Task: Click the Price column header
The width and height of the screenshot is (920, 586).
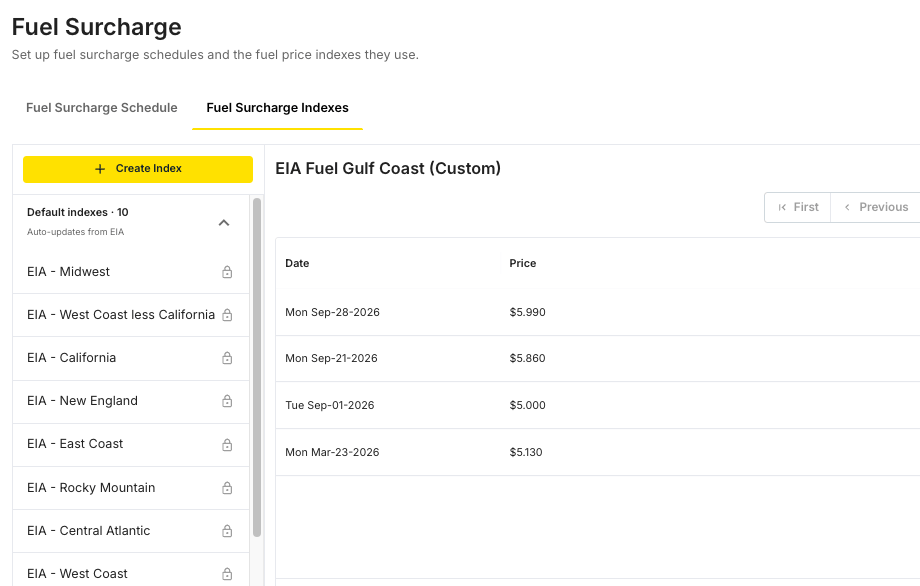Action: point(522,263)
